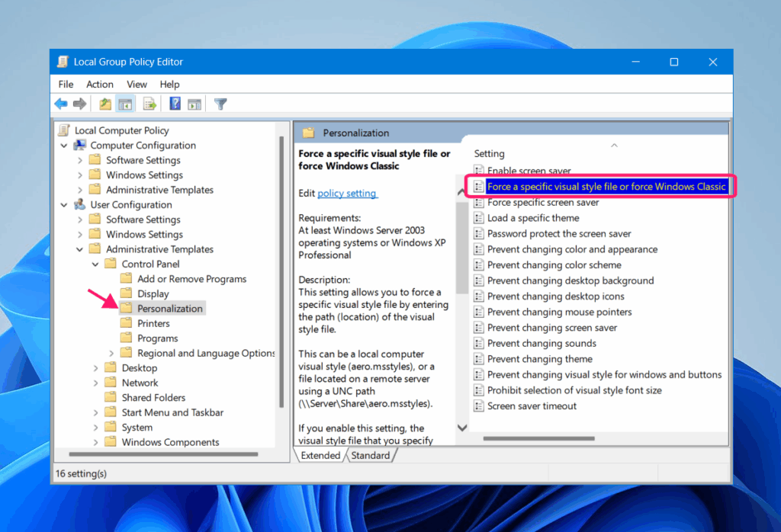Select Prevent changing desktop icons setting
This screenshot has height=532, width=781.
(555, 296)
